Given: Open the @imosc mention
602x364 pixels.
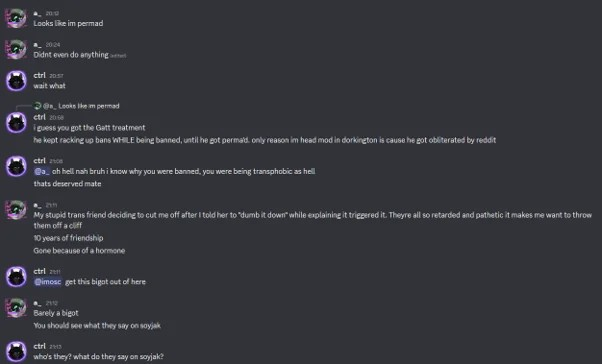Looking at the screenshot, I should tap(48, 282).
